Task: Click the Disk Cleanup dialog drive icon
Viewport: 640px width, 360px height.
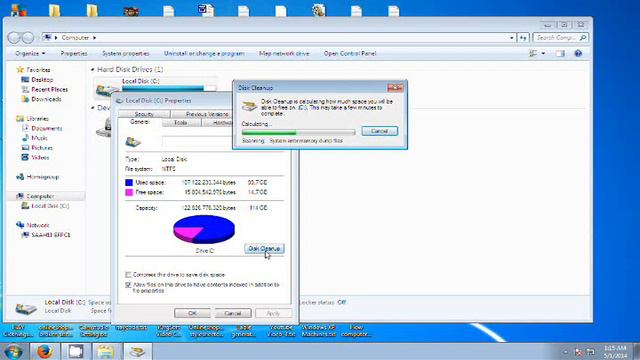Action: click(x=249, y=106)
